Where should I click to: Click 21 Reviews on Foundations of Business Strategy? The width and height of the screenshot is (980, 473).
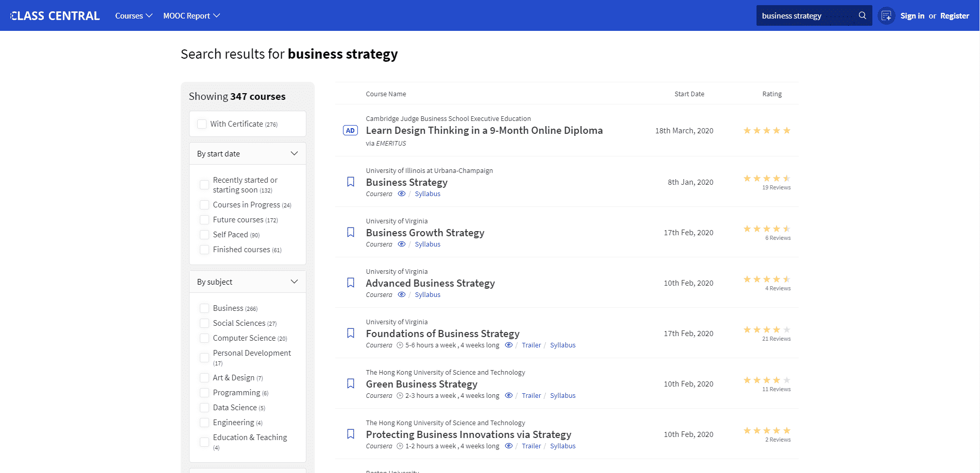776,339
